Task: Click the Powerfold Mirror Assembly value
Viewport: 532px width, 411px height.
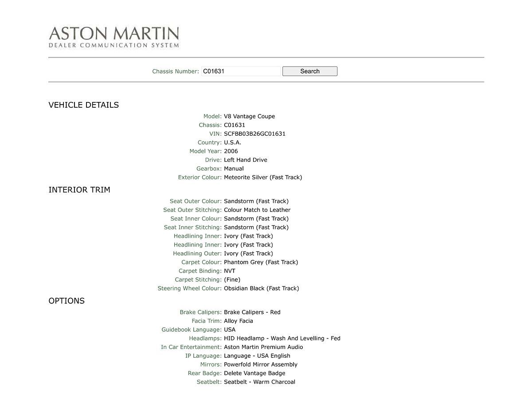Action: coord(260,364)
